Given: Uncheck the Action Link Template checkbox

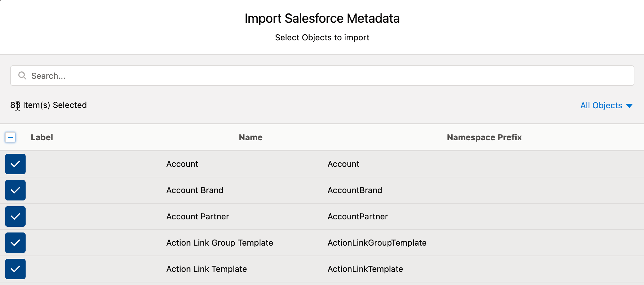Looking at the screenshot, I should (15, 269).
